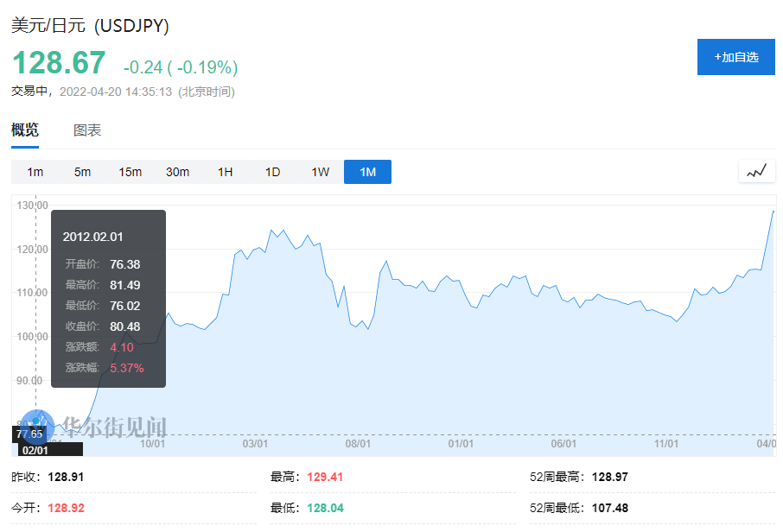Click the current price 128.67
This screenshot has height=532, width=783.
point(59,63)
